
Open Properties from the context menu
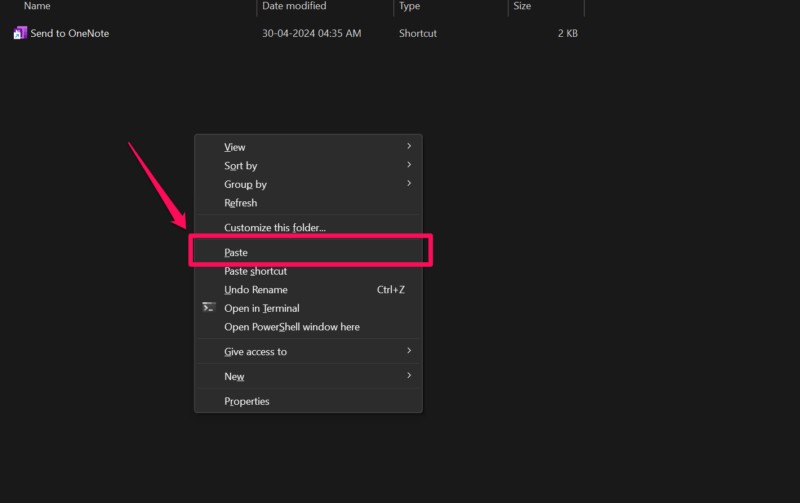point(246,401)
